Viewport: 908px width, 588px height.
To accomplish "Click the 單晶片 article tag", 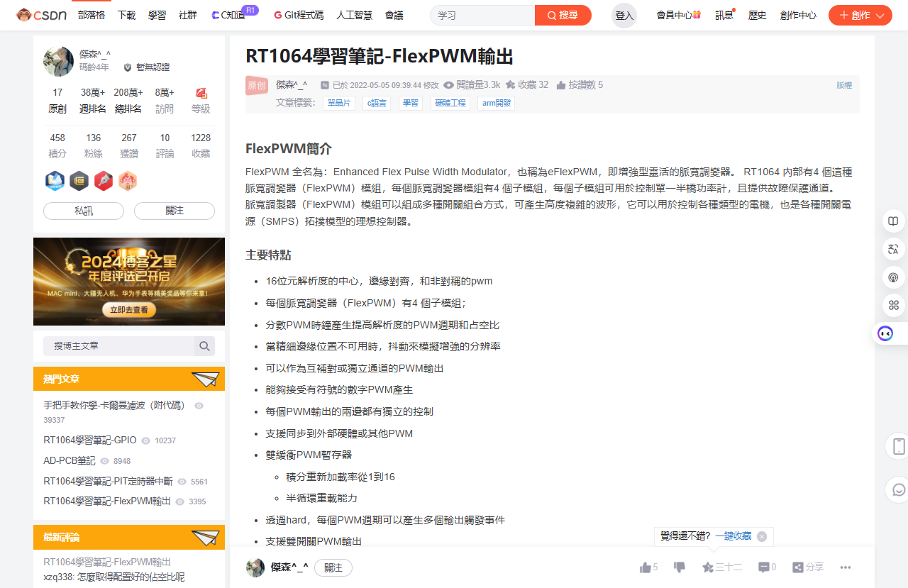I will [x=339, y=103].
